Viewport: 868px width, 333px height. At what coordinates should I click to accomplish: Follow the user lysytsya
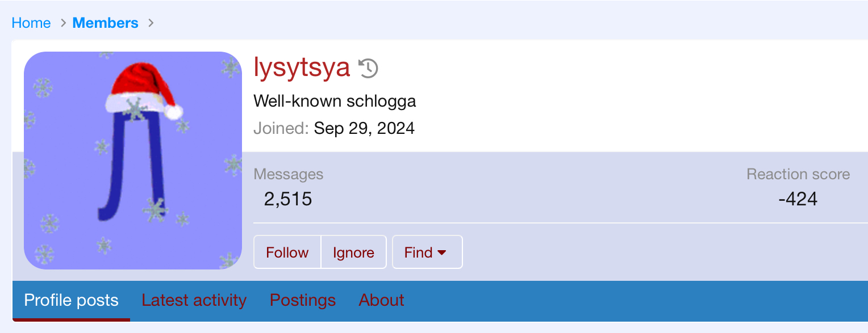pyautogui.click(x=287, y=252)
